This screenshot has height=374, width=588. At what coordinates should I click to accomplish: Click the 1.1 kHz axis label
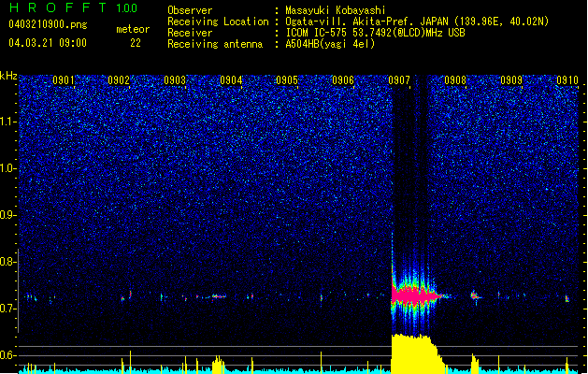coord(8,122)
